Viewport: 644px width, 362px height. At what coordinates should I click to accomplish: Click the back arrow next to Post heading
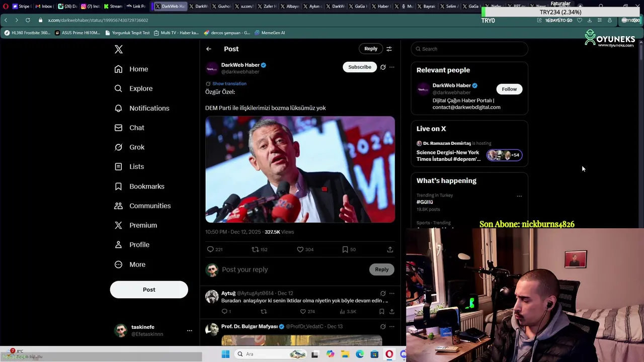(209, 49)
